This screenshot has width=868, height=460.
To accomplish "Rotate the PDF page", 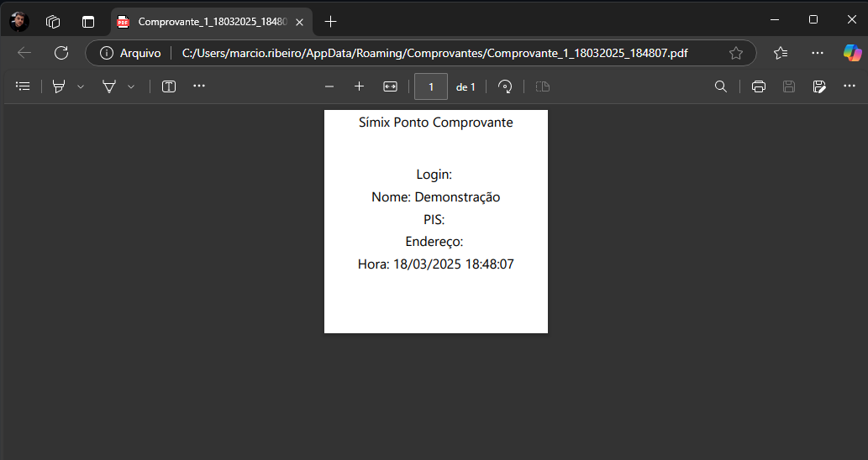I will tap(505, 86).
